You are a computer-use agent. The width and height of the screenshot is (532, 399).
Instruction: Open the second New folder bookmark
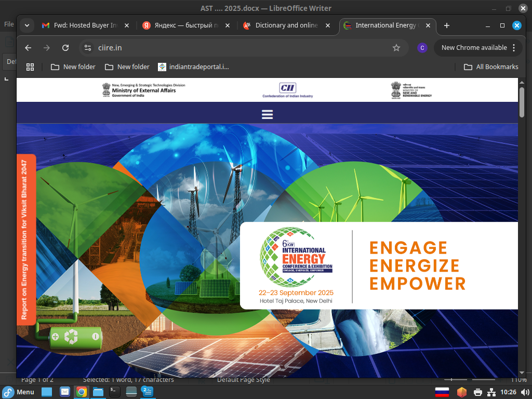click(127, 67)
